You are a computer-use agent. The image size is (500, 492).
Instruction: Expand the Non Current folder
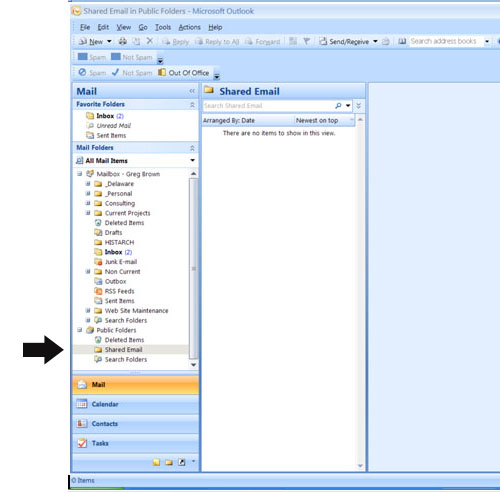(x=88, y=271)
